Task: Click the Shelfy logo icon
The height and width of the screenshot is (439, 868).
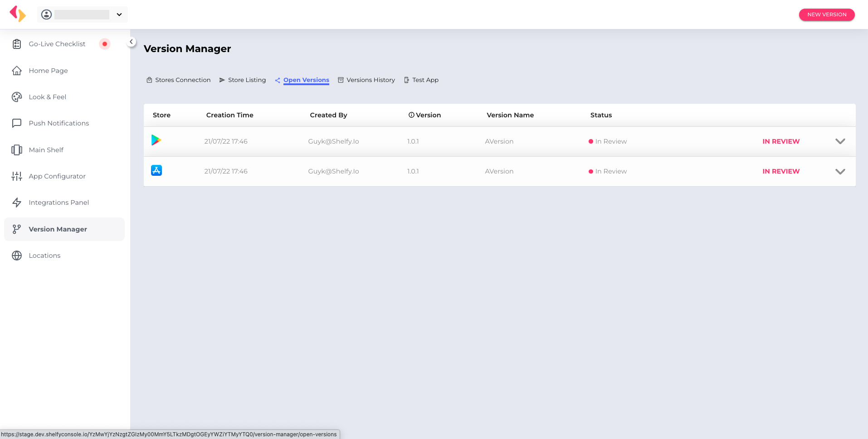Action: (x=18, y=14)
